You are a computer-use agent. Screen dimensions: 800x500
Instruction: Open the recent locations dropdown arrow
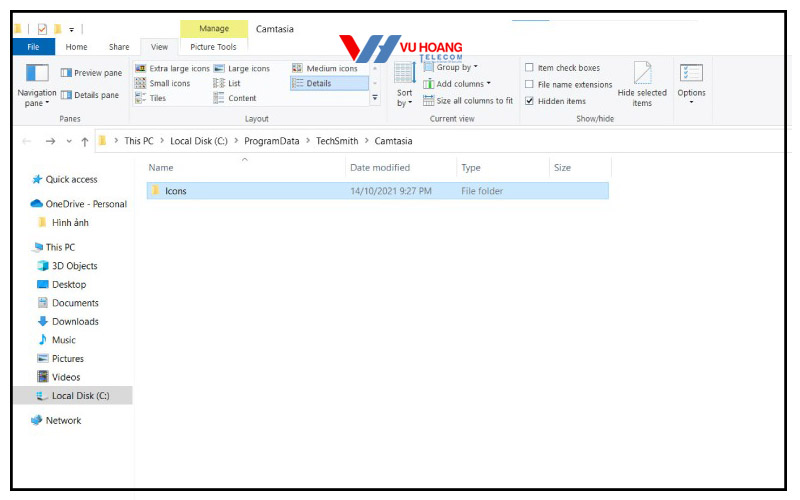[69, 141]
